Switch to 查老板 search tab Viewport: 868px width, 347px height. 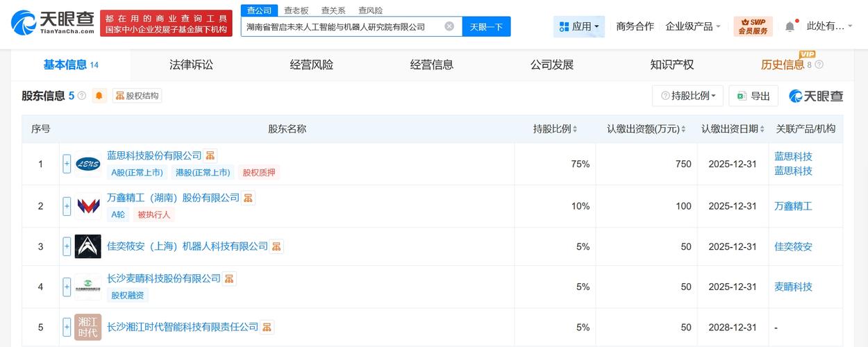(295, 10)
